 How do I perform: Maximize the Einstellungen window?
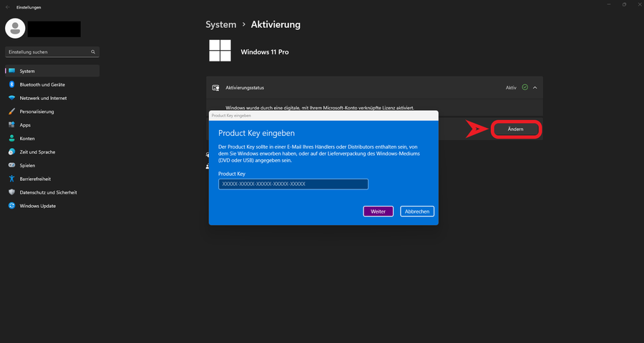point(624,4)
